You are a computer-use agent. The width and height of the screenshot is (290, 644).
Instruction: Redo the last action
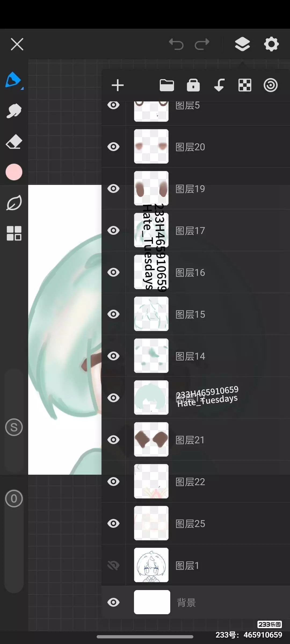coord(202,44)
